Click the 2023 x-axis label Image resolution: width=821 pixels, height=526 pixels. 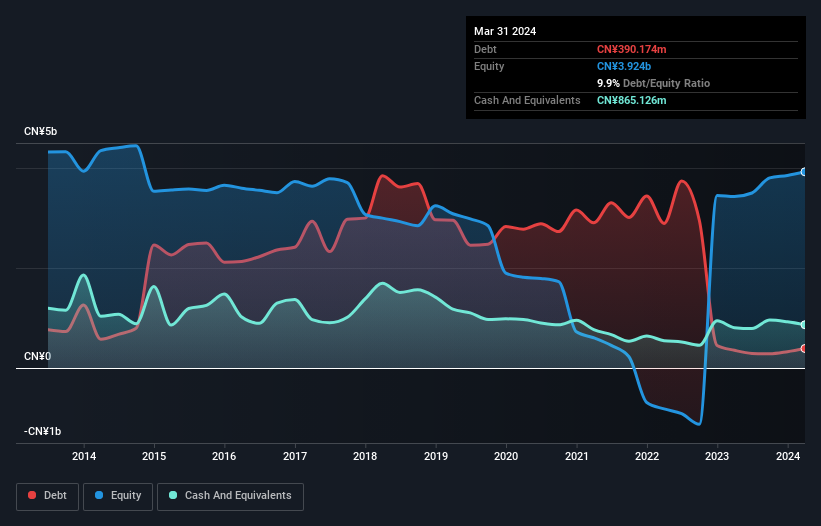(x=717, y=456)
